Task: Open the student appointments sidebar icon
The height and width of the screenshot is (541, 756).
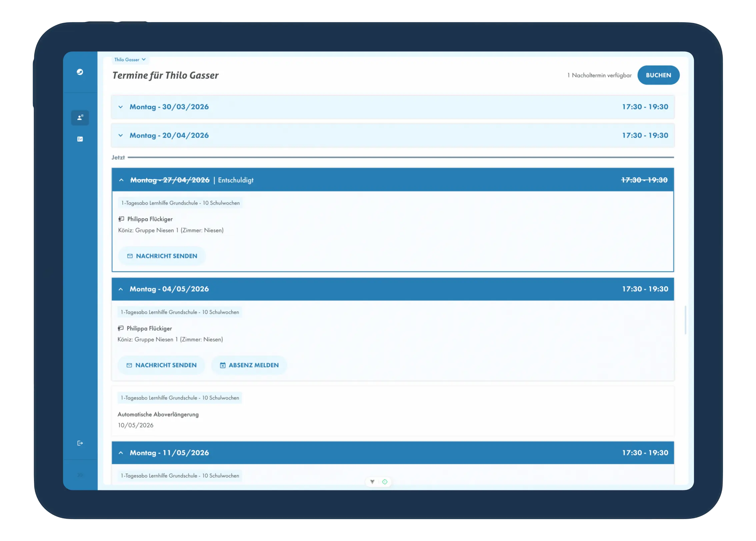Action: tap(80, 117)
